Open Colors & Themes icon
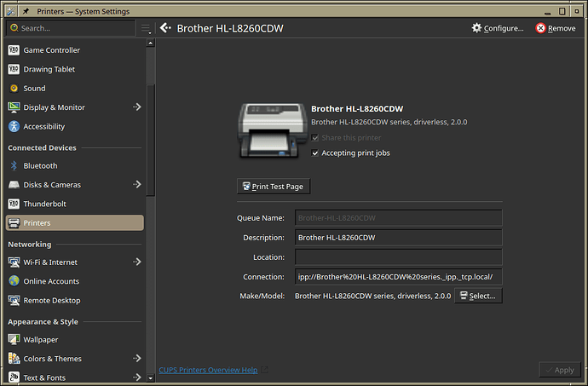 14,359
